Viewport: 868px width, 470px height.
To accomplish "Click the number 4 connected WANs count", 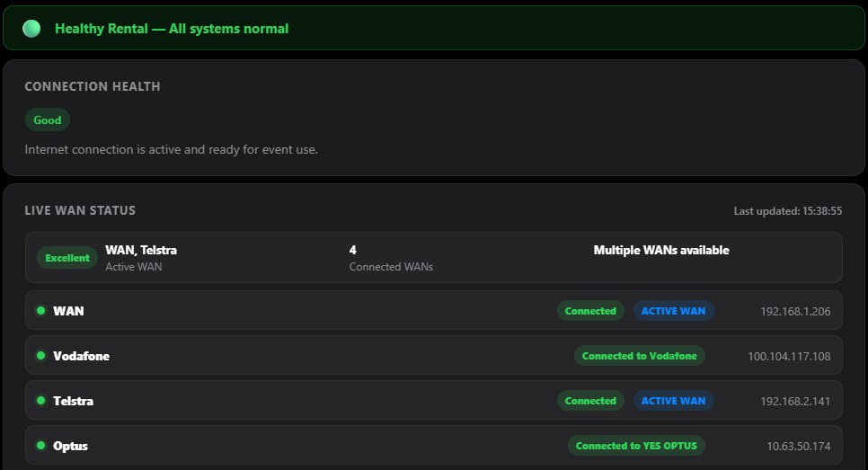I will point(352,250).
